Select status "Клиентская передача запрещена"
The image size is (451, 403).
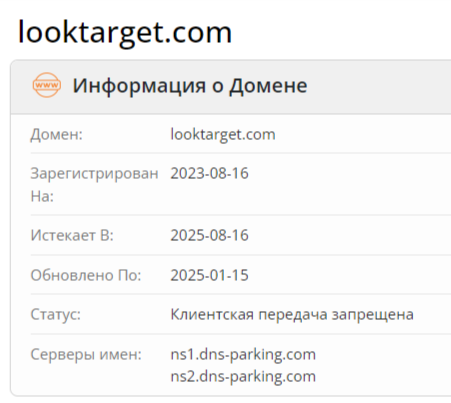point(292,314)
